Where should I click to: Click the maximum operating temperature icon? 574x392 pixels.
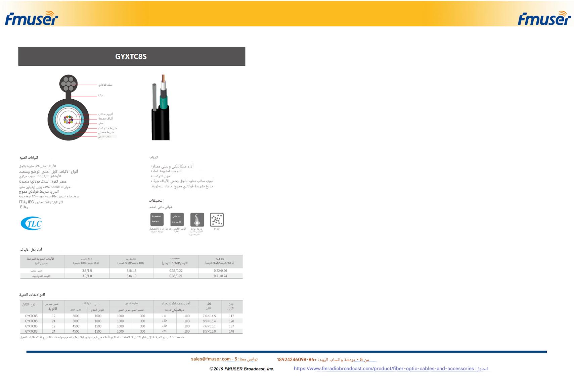coord(157,219)
